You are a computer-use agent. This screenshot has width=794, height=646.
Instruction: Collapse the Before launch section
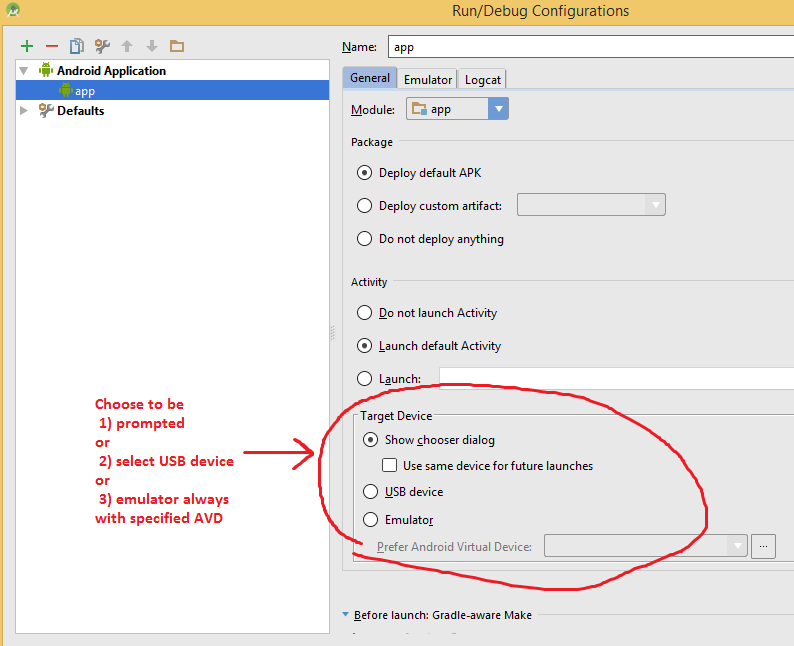(x=346, y=615)
